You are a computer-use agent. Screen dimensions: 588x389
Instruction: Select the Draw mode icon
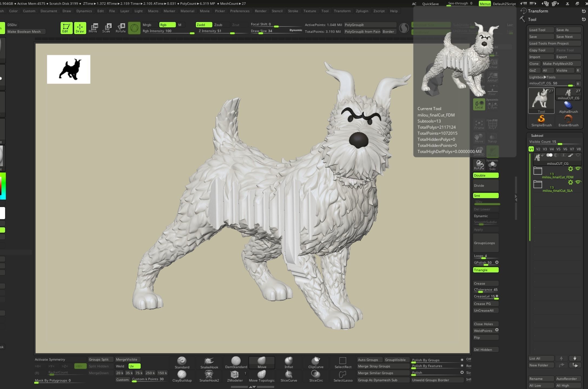tap(80, 28)
